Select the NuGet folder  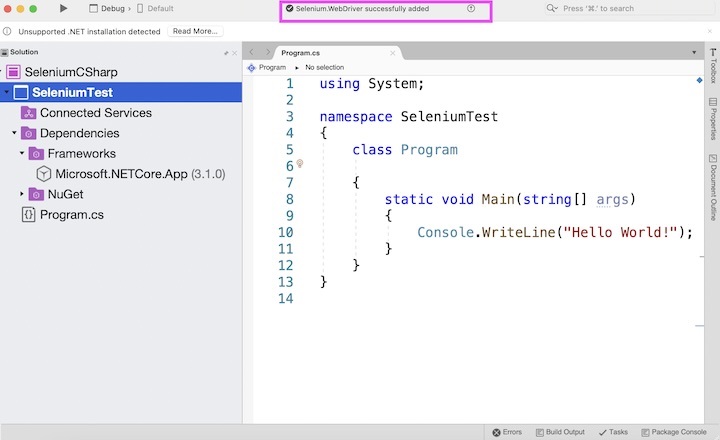66,194
